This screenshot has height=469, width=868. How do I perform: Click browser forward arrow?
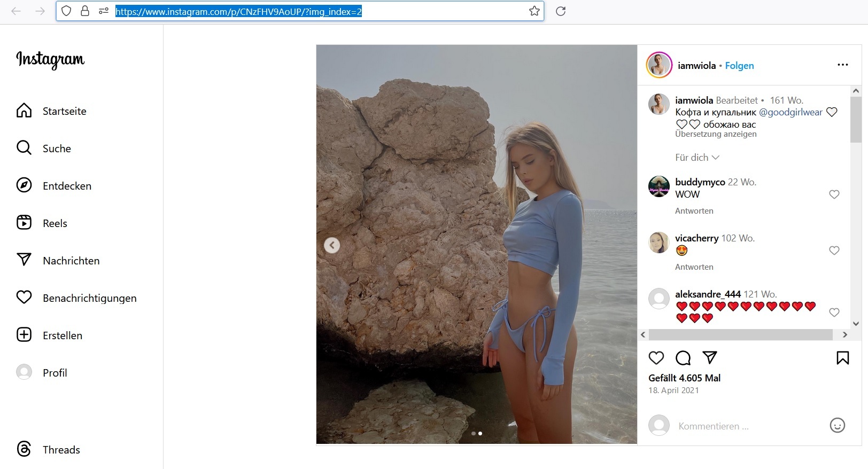pyautogui.click(x=40, y=11)
